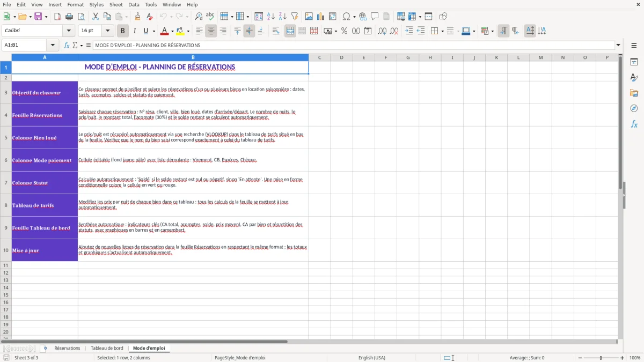Open Select Function sigma dropdown
Screen dimensions: 644x362
[82, 46]
